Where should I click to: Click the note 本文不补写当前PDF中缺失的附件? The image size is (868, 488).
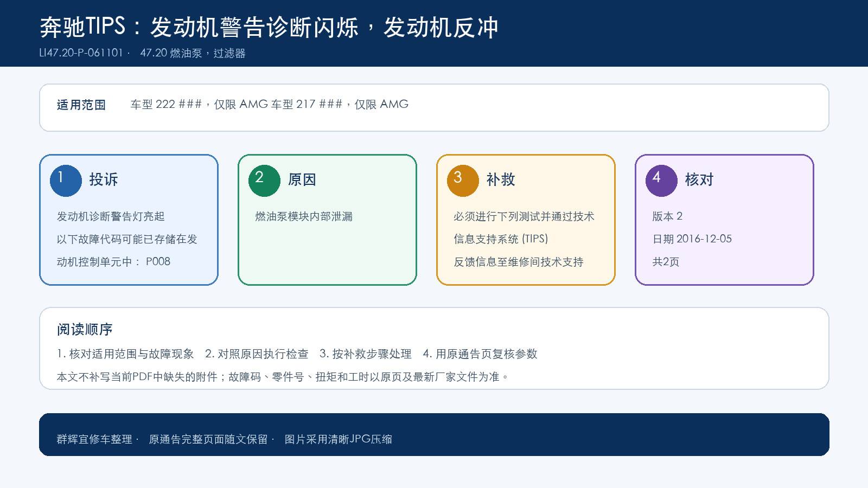tap(137, 377)
